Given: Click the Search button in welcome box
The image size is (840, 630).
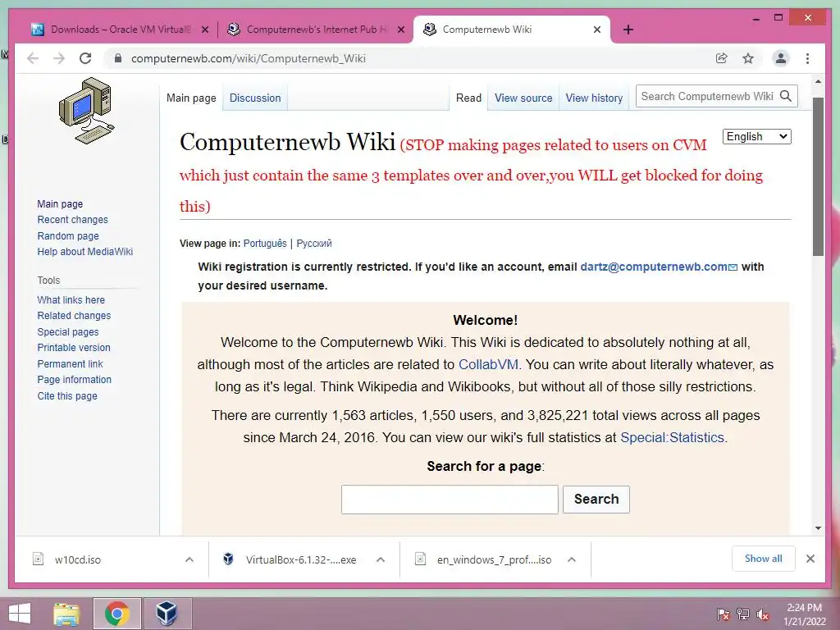Looking at the screenshot, I should (596, 500).
